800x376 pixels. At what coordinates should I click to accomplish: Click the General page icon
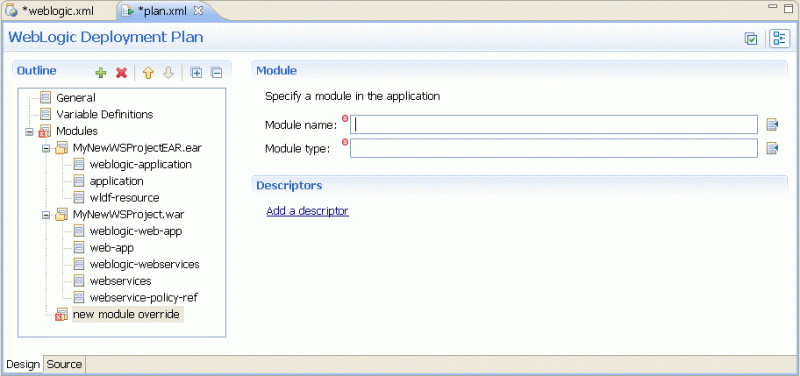coord(46,97)
